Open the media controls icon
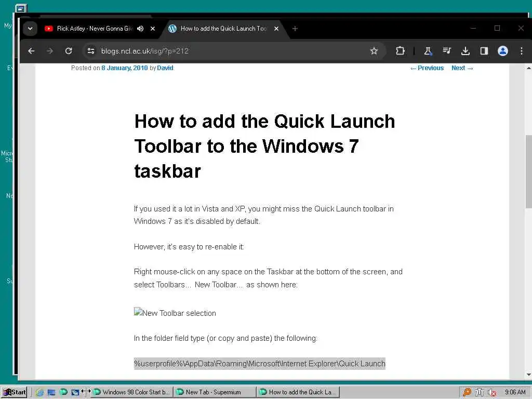The image size is (532, 399). [447, 51]
